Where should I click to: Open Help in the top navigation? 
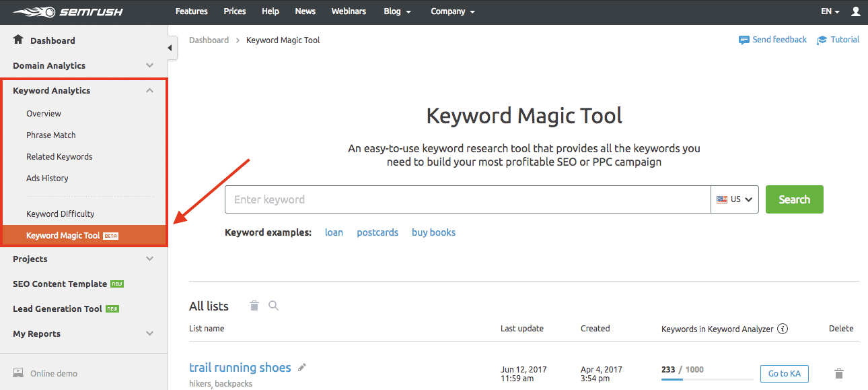[270, 11]
